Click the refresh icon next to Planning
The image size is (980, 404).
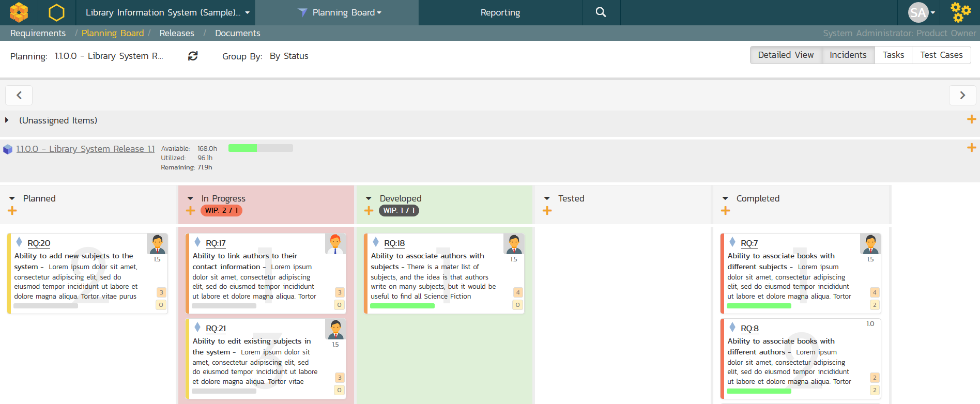coord(193,56)
